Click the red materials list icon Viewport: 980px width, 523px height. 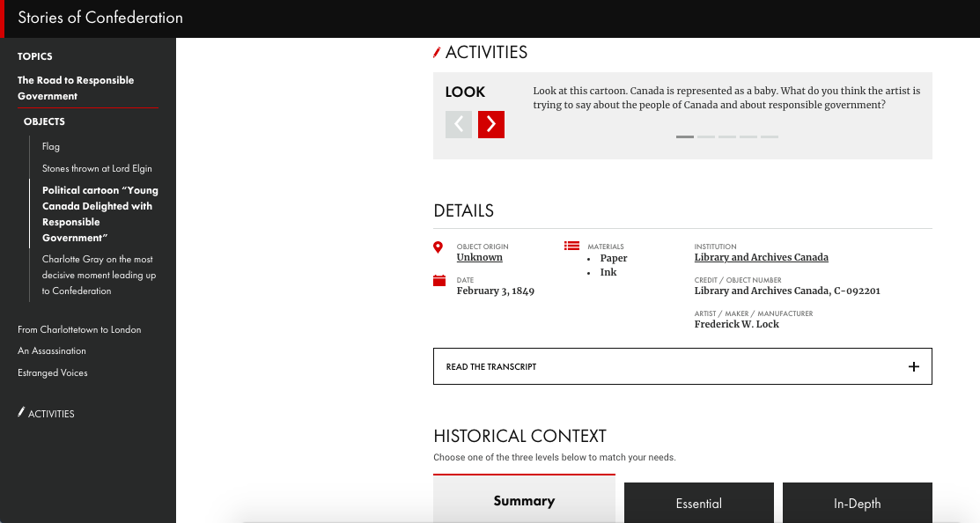(571, 247)
